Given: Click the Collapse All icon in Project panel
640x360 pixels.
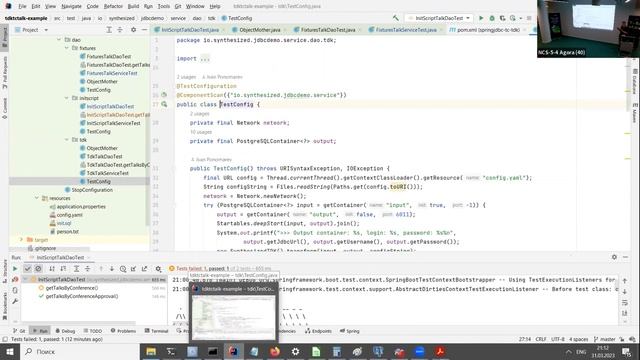Looking at the screenshot, I should (120, 30).
